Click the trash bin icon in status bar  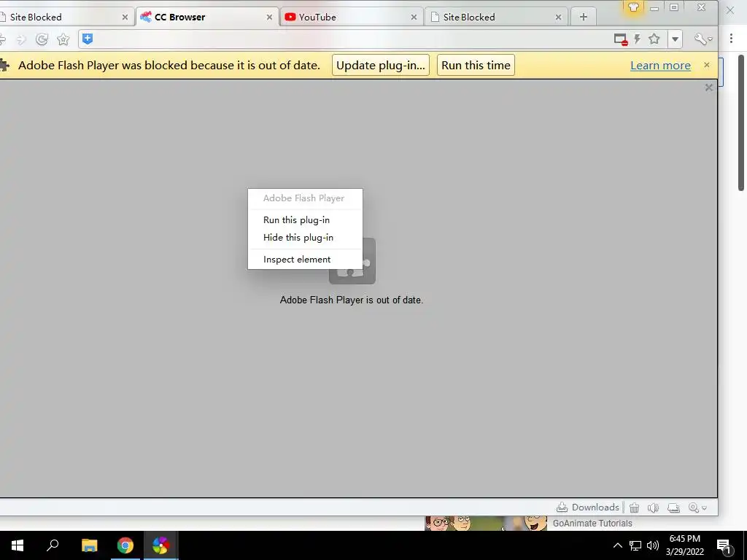(634, 507)
